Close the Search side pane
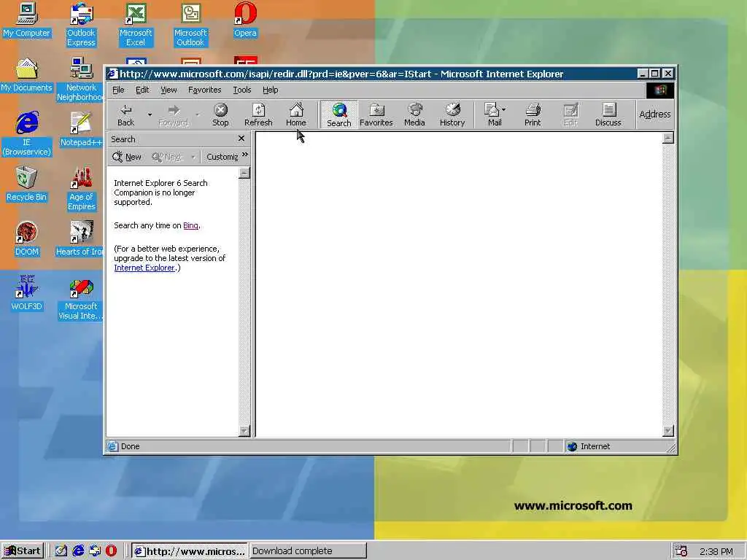 point(241,139)
